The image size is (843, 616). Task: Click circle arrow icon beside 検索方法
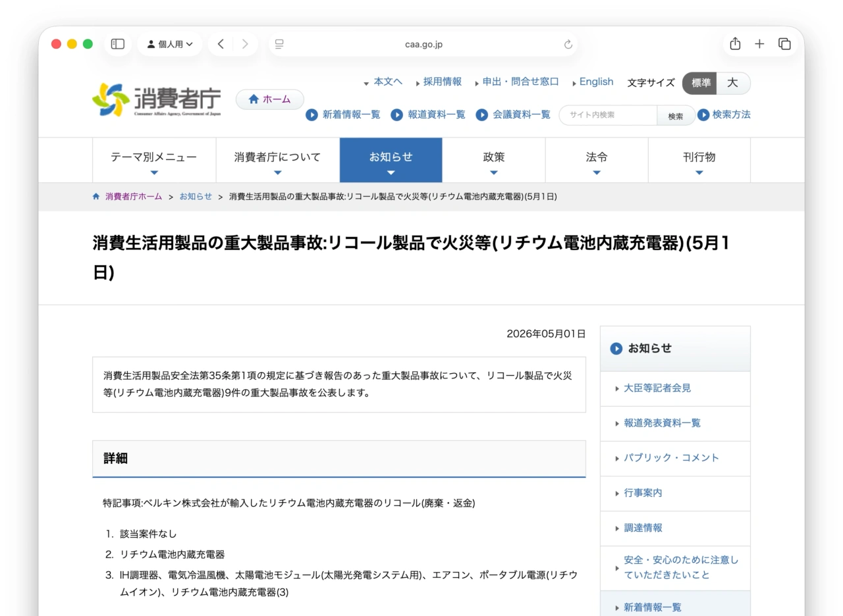point(703,115)
